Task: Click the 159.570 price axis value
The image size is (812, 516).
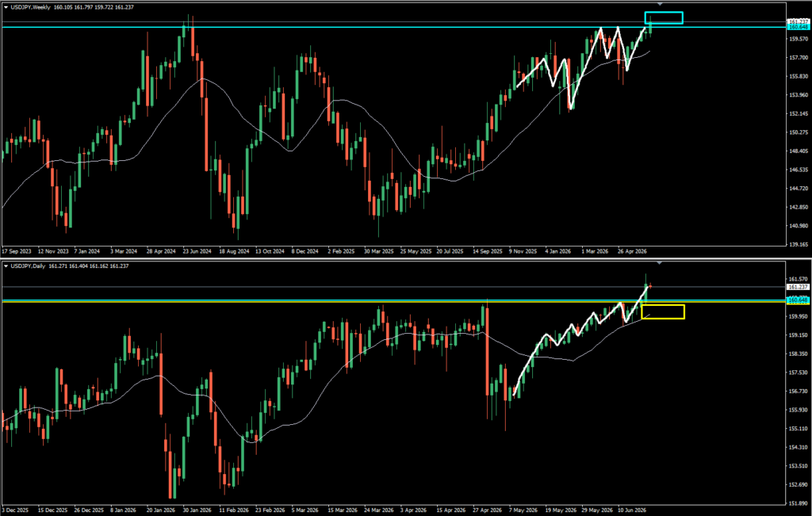Action: tap(798, 39)
